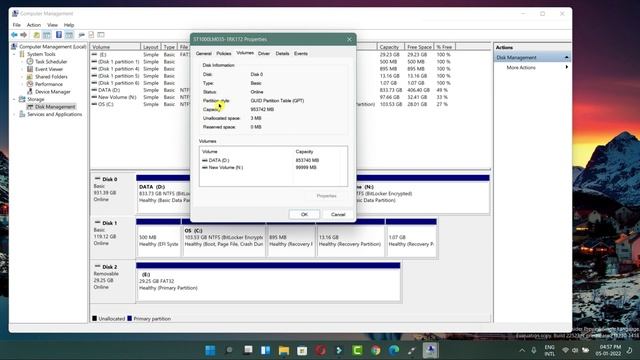The image size is (640, 360).
Task: Expand the Task Scheduler node arrow
Action: click(x=22, y=62)
